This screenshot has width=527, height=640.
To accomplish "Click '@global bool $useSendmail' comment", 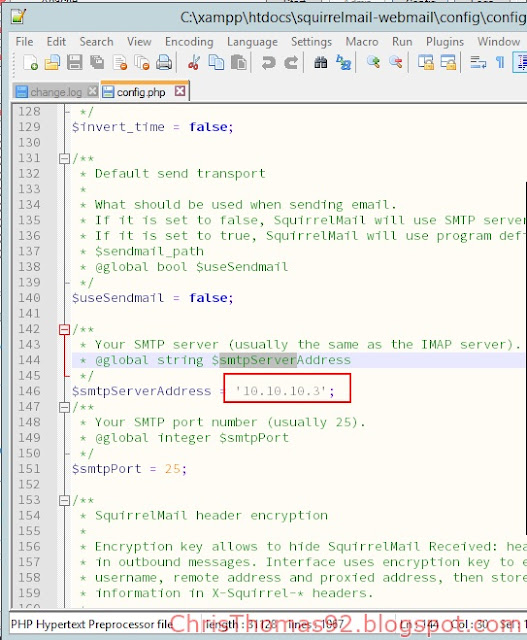I will pos(191,267).
